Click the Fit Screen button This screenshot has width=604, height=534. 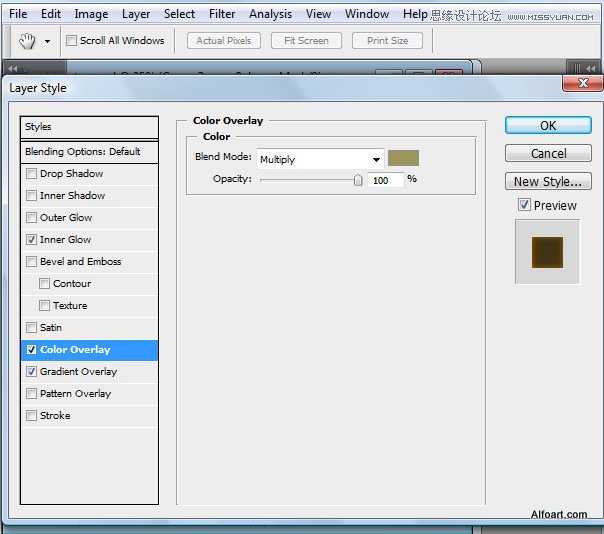(x=306, y=40)
